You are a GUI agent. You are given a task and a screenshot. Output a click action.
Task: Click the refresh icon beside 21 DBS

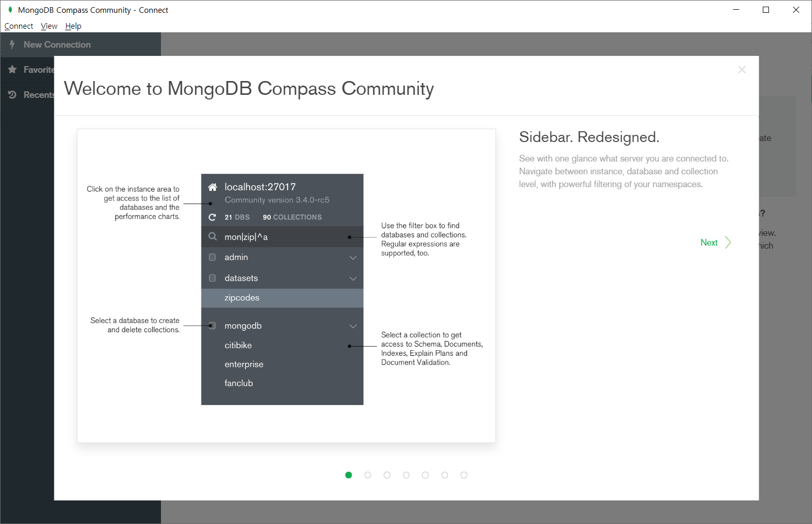(212, 217)
